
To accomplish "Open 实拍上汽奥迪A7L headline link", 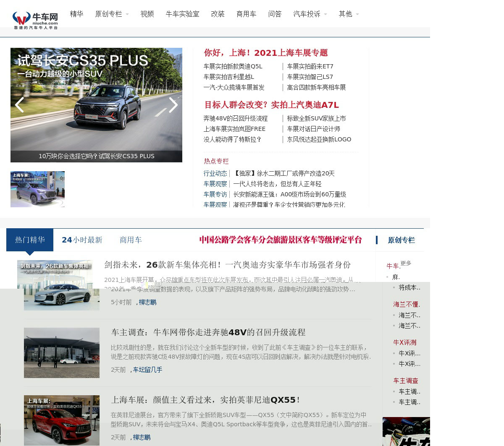I will pyautogui.click(x=271, y=105).
